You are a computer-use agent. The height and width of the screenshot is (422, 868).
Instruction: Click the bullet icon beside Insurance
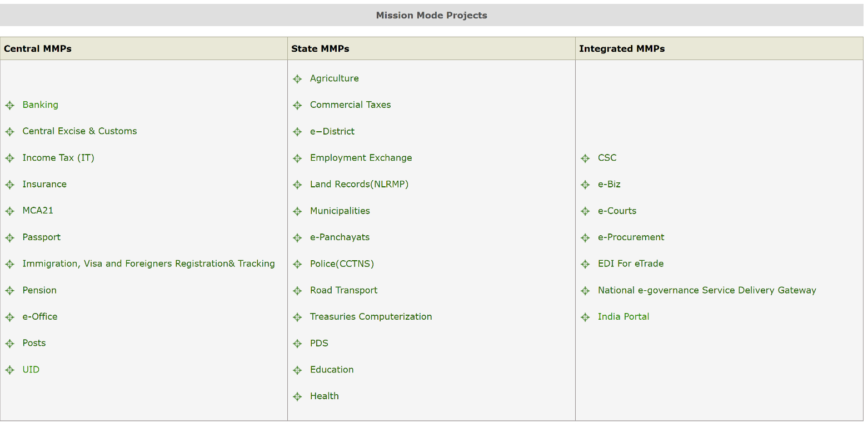(x=9, y=185)
